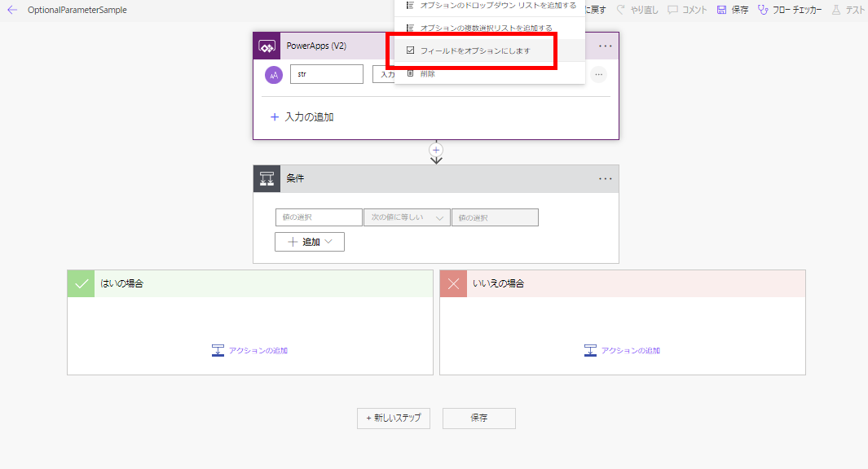Viewport: 868px width, 469px height.
Task: Click やり直し (redo) in the toolbar
Action: (637, 10)
